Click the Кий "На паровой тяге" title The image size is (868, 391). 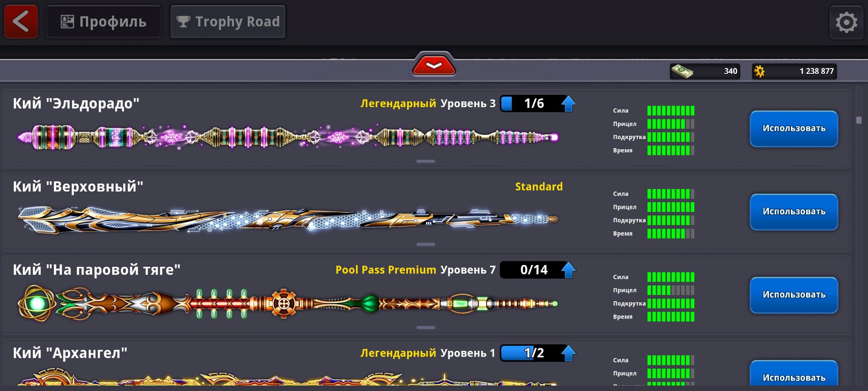point(97,270)
